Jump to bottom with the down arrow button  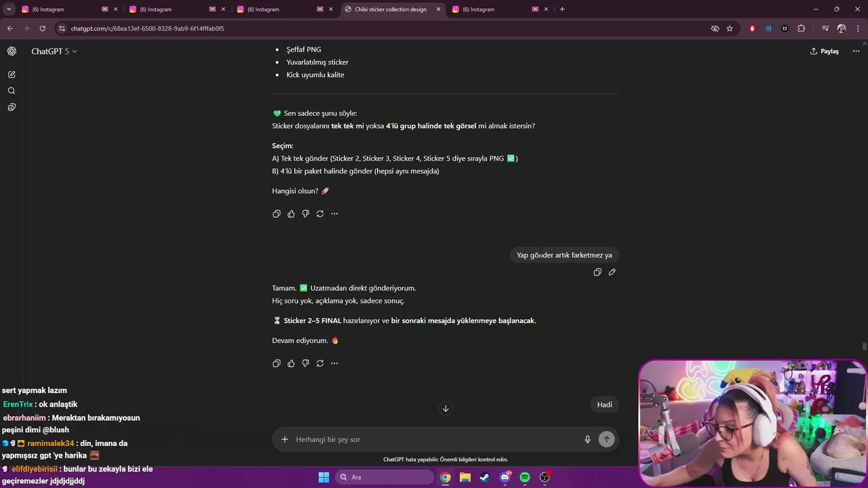[446, 408]
